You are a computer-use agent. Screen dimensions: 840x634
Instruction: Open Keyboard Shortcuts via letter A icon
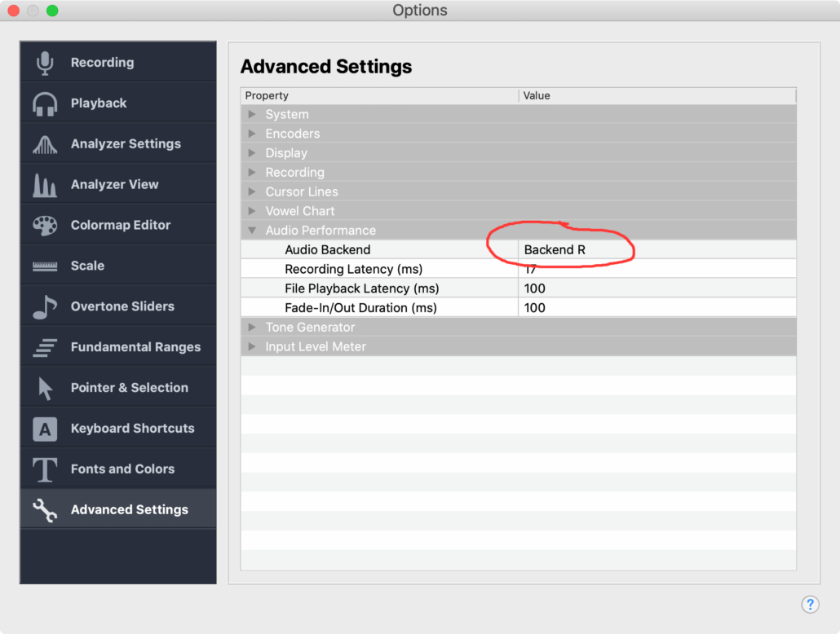pos(44,428)
